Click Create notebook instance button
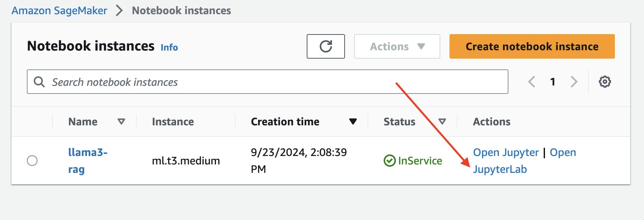 point(532,46)
